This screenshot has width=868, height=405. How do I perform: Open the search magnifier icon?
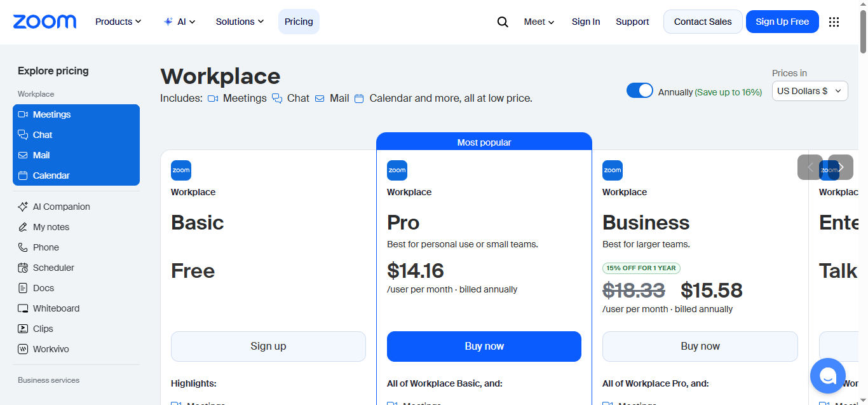pyautogui.click(x=503, y=22)
